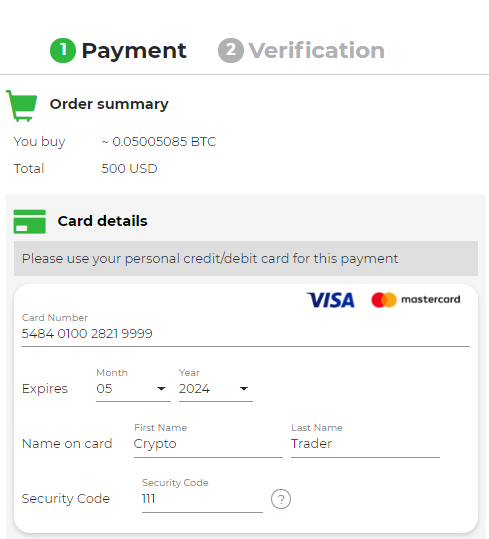The image size is (489, 539).
Task: Expand the expiry Month dropdown arrow
Action: pos(161,389)
